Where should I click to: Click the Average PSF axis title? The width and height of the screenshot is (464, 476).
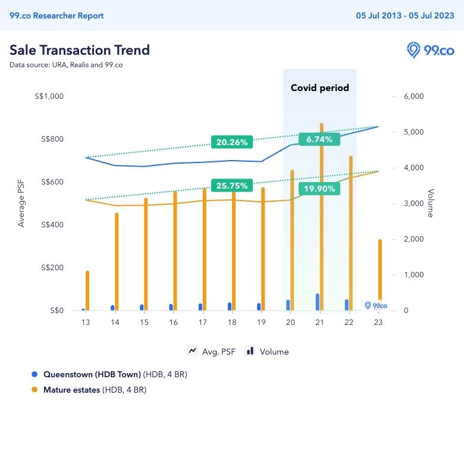click(x=21, y=203)
